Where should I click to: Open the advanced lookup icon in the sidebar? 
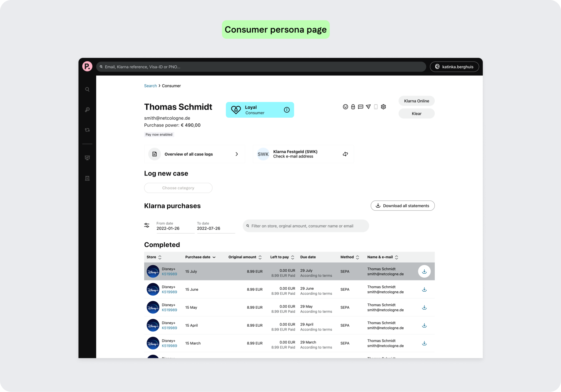pyautogui.click(x=87, y=110)
